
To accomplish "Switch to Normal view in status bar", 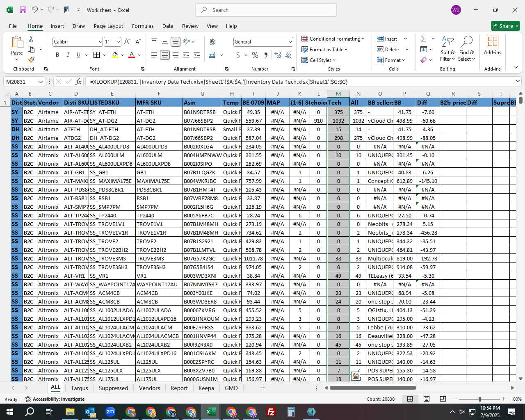I will [x=410, y=399].
